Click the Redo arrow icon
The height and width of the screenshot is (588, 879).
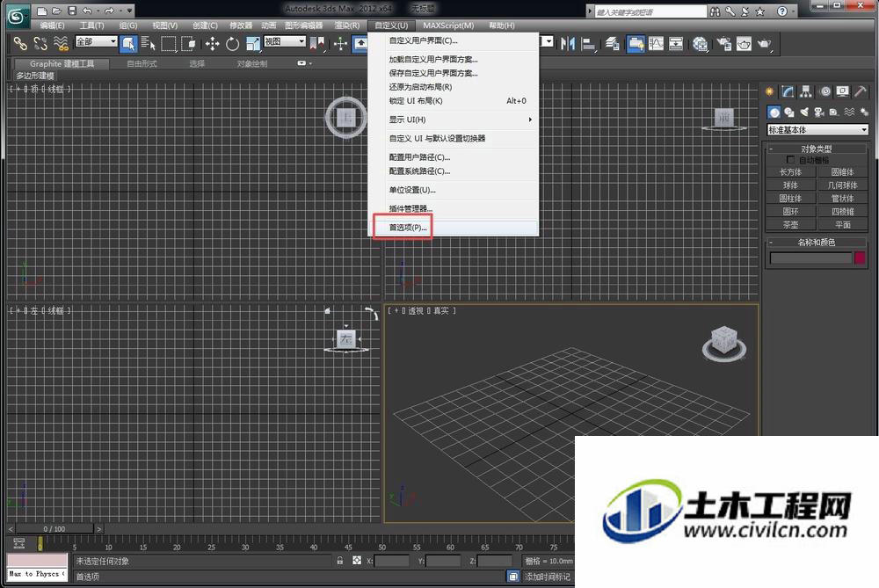click(x=109, y=11)
